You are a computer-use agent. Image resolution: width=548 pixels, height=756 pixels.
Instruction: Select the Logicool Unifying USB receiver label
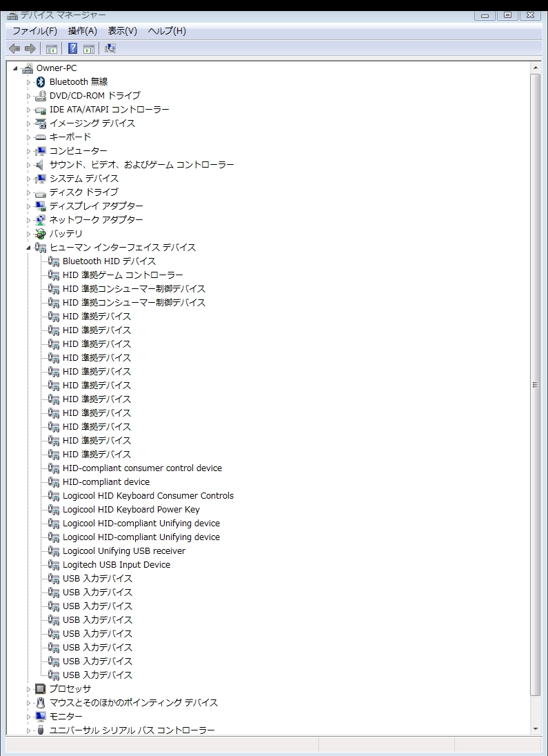click(124, 551)
